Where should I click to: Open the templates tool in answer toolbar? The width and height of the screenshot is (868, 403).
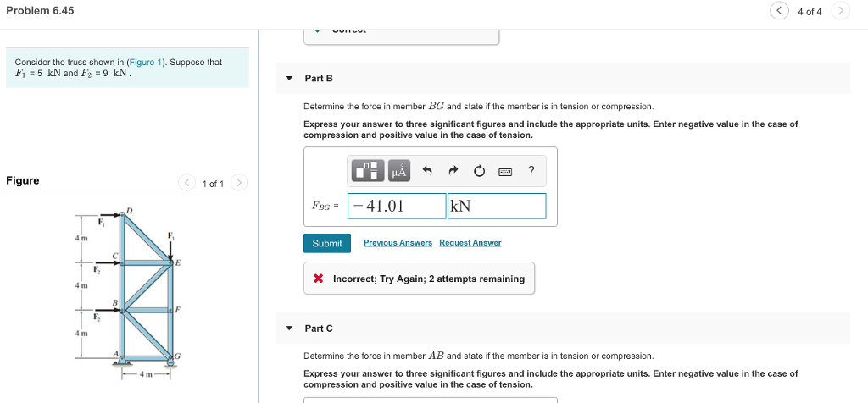tap(370, 171)
